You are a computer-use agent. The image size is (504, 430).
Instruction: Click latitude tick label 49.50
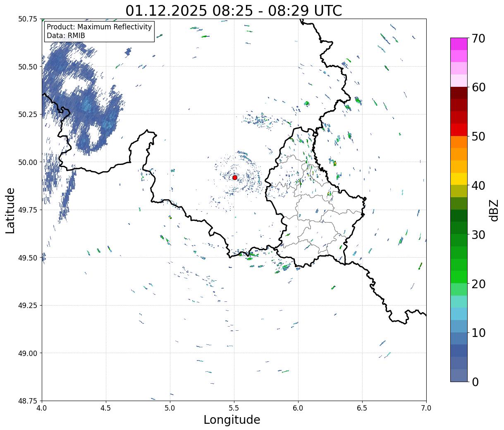point(28,258)
